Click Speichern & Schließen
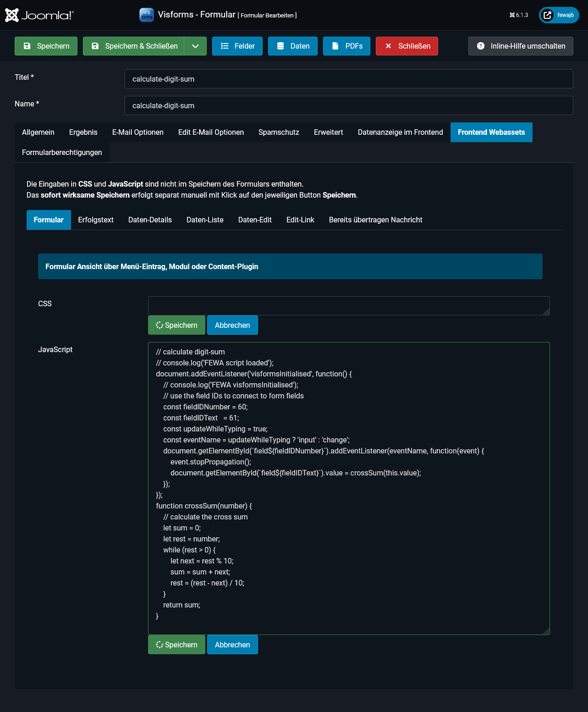Viewport: 588px width, 712px height. [x=134, y=46]
